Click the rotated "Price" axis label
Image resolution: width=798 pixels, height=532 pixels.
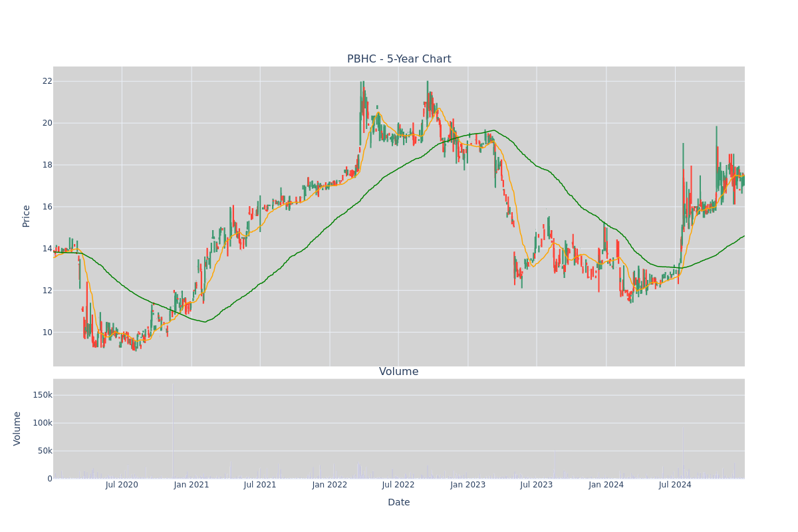[x=27, y=216]
